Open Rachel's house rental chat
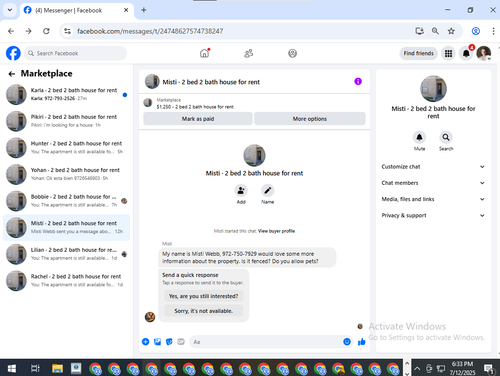 pyautogui.click(x=66, y=281)
